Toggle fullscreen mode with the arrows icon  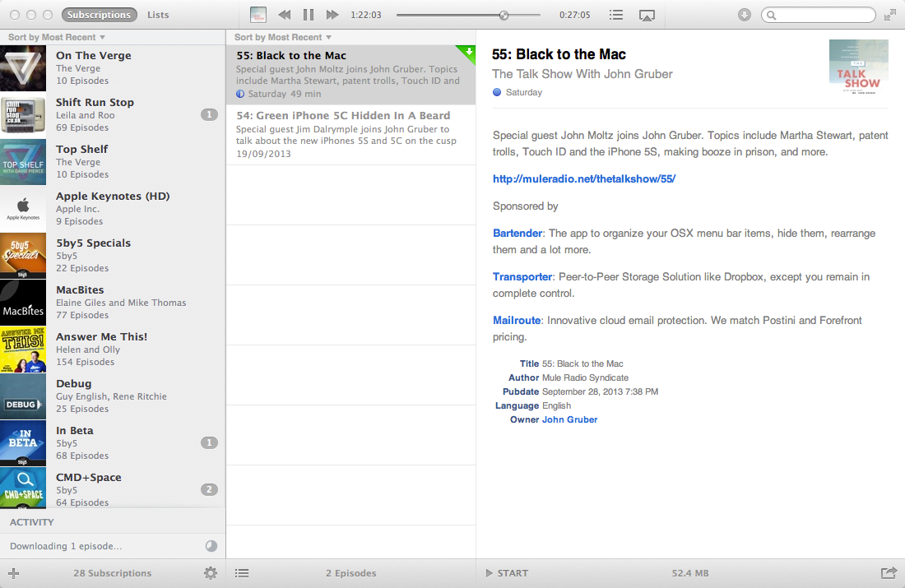coord(890,15)
